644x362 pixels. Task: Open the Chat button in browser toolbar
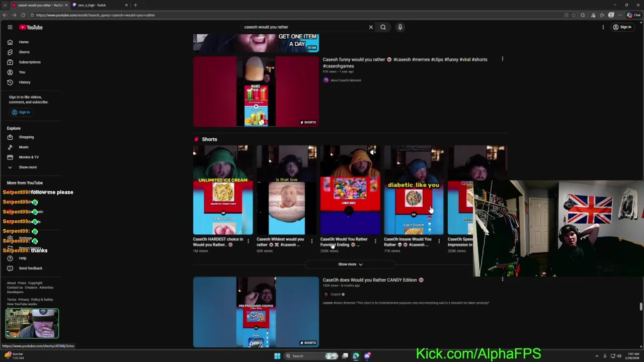point(633,15)
